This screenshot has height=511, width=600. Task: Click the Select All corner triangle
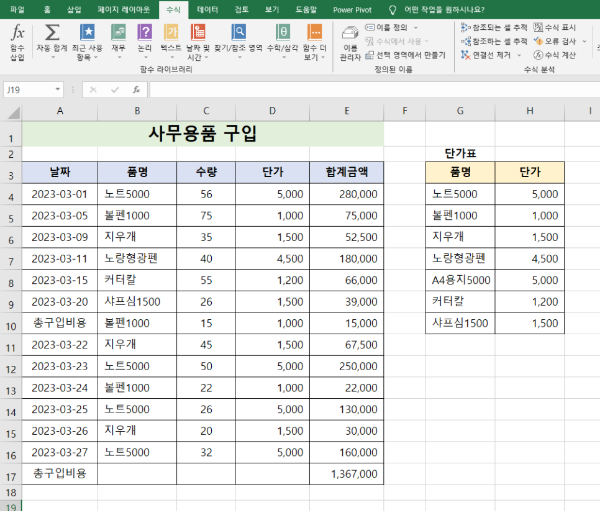click(x=14, y=113)
